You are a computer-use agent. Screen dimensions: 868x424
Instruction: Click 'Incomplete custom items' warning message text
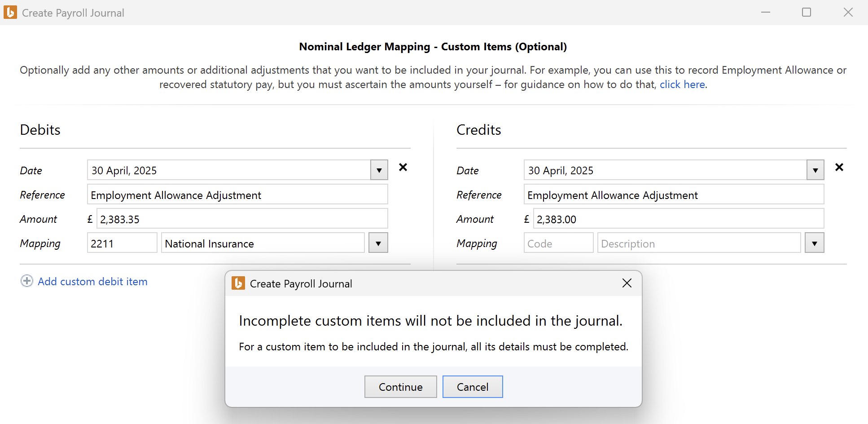pos(431,321)
